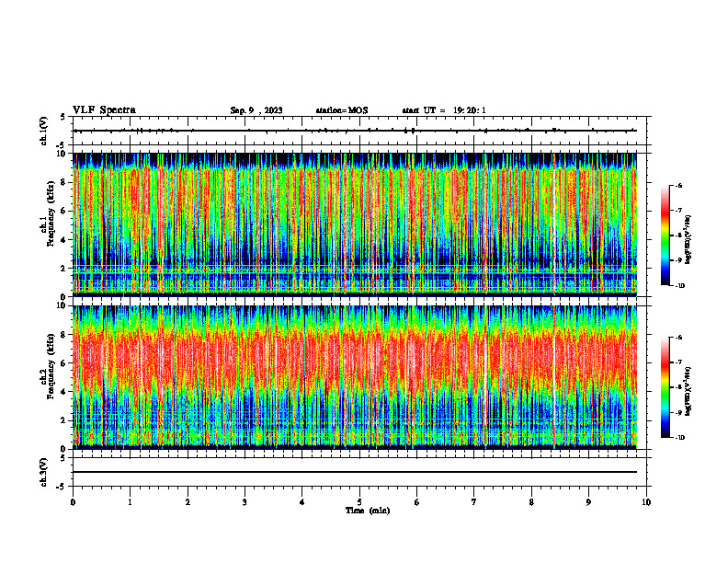The width and height of the screenshot is (728, 563).
Task: Click the "ch.1(V)" axis label of the top waveform
Action: click(x=44, y=131)
